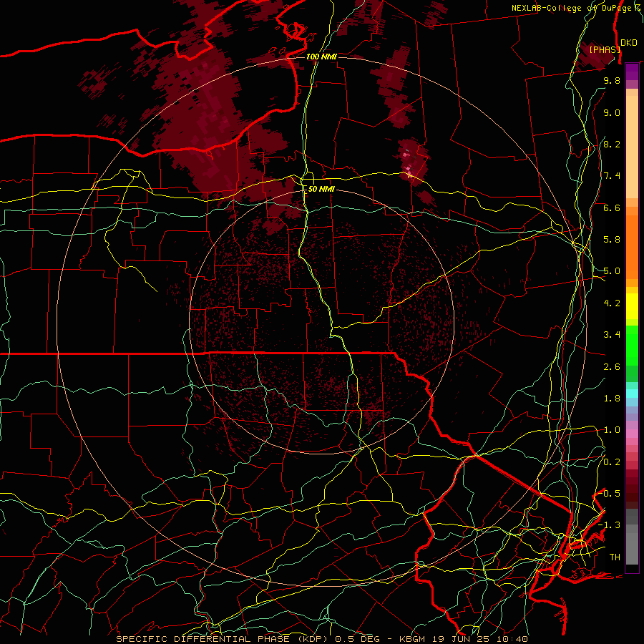Screen dimensions: 644x644
Task: Click the 0.2 scale label
Action: click(612, 462)
